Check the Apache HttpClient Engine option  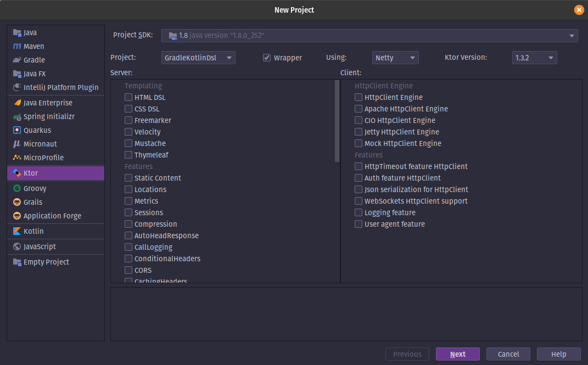coord(359,109)
